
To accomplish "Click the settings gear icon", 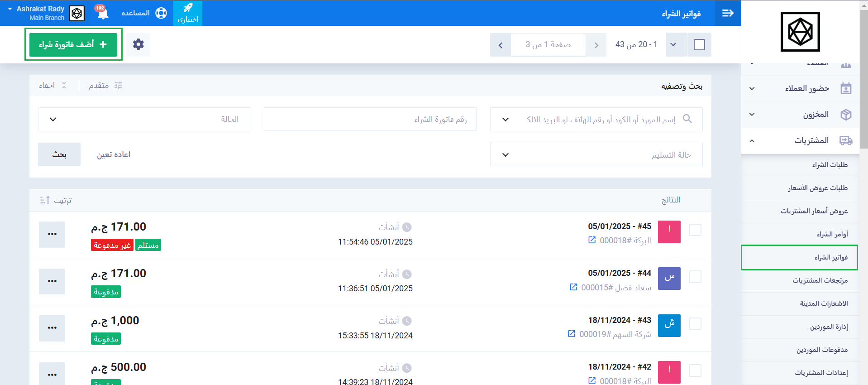I will (x=138, y=44).
